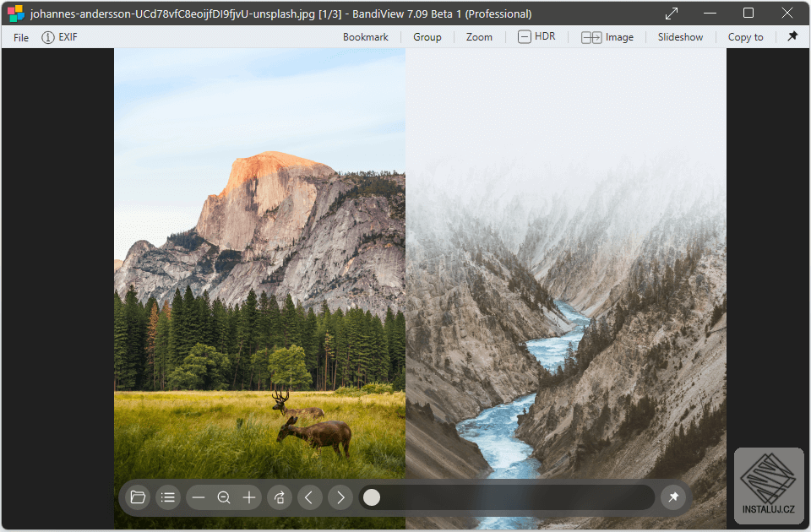Go to the previous image arrow

(309, 497)
